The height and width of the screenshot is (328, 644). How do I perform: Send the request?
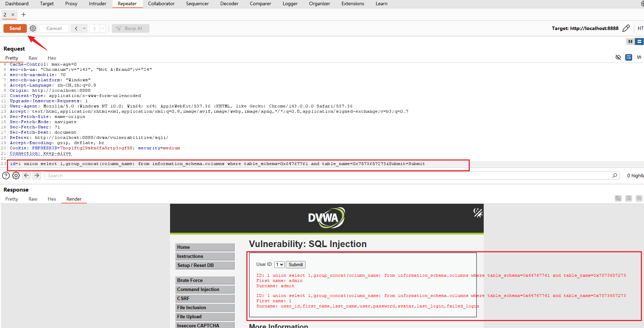(x=15, y=28)
